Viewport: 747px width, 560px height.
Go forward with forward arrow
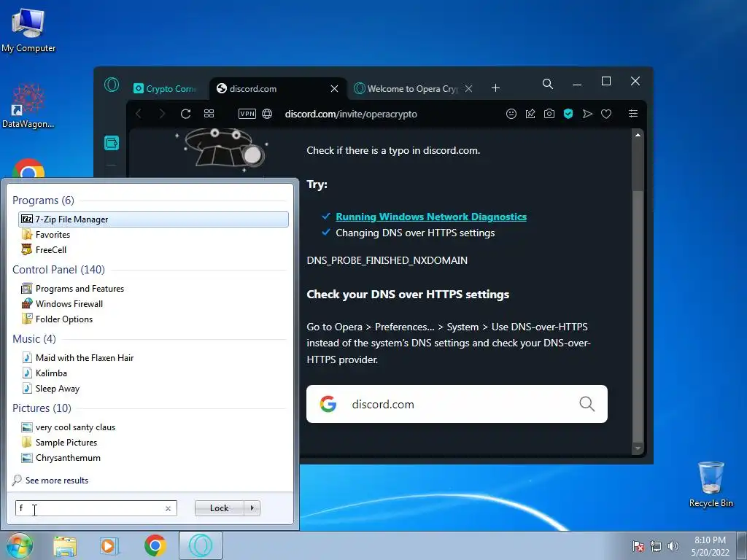(x=162, y=114)
